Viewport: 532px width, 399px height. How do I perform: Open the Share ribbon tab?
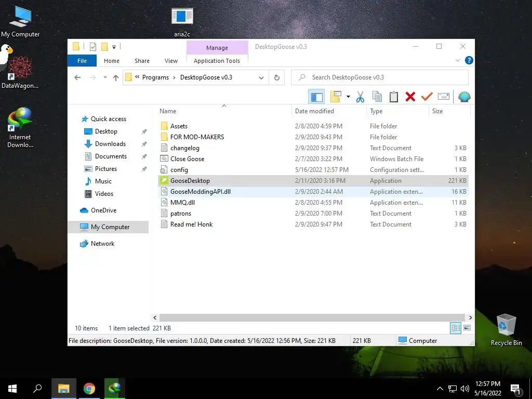click(142, 61)
